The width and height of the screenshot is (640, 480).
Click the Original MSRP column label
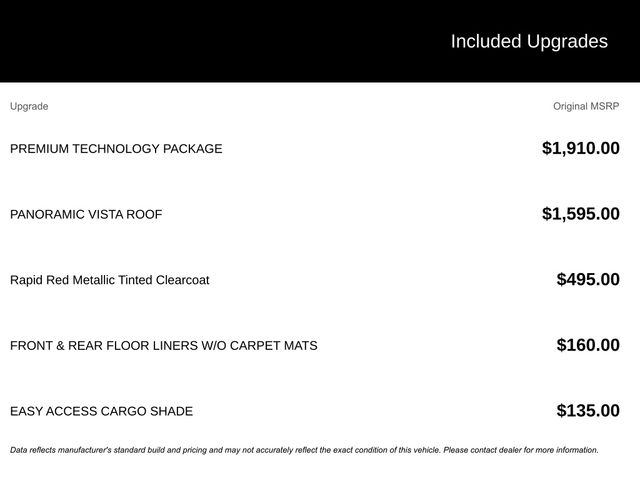(586, 106)
